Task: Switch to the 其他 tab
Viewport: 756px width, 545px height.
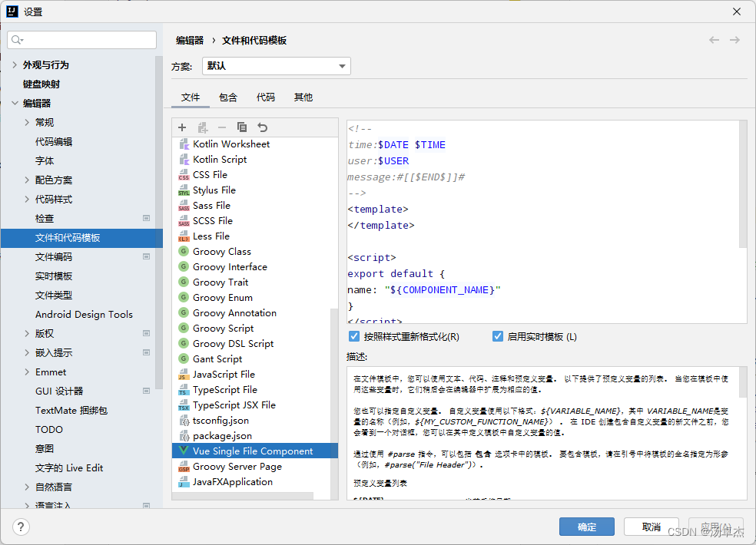Action: tap(303, 97)
